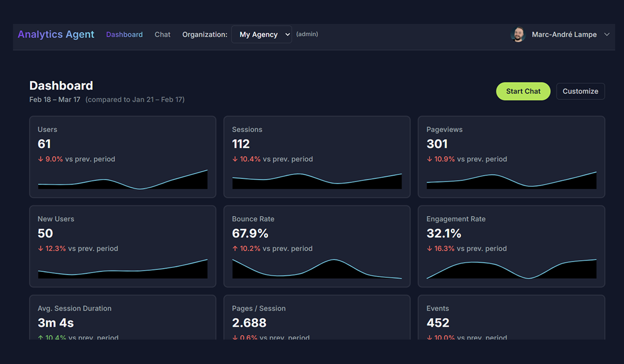The image size is (624, 364).
Task: Click the 12.3% change in New Users card
Action: 52,249
